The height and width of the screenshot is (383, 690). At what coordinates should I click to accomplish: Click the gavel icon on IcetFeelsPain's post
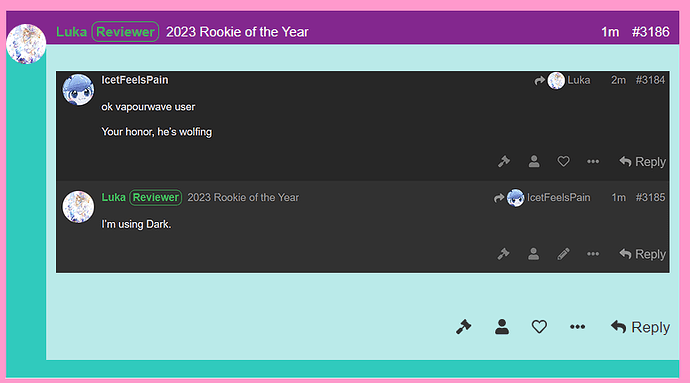click(504, 162)
